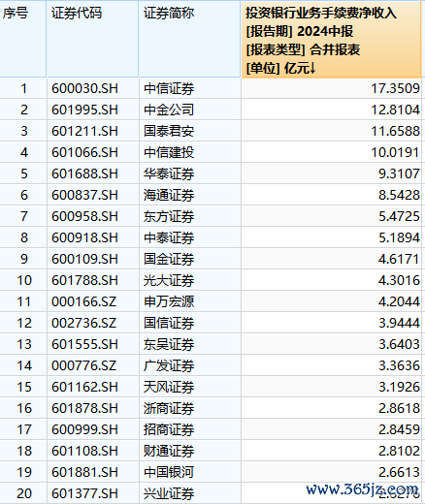Select security code 000166.SZ

point(92,301)
